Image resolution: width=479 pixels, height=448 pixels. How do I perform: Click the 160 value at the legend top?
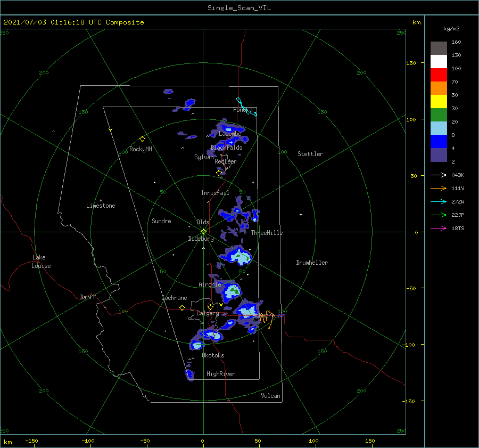[x=456, y=42]
